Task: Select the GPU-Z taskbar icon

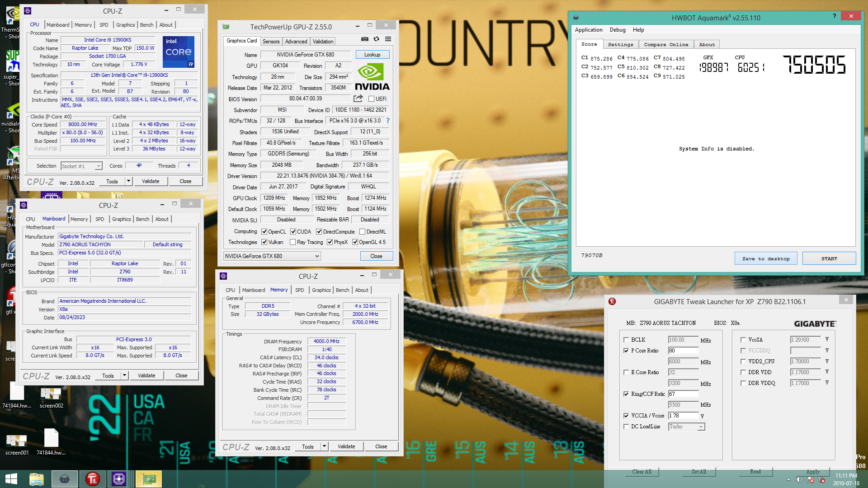Action: (149, 479)
